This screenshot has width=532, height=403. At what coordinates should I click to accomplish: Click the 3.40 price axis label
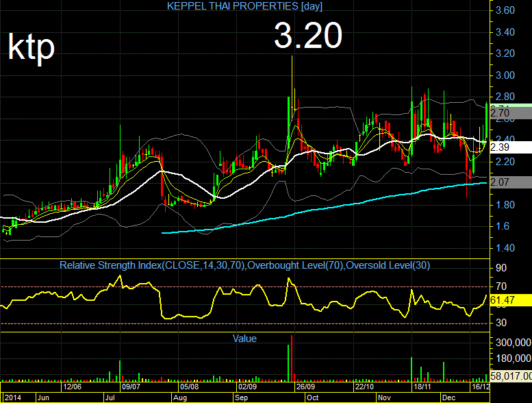pos(505,32)
